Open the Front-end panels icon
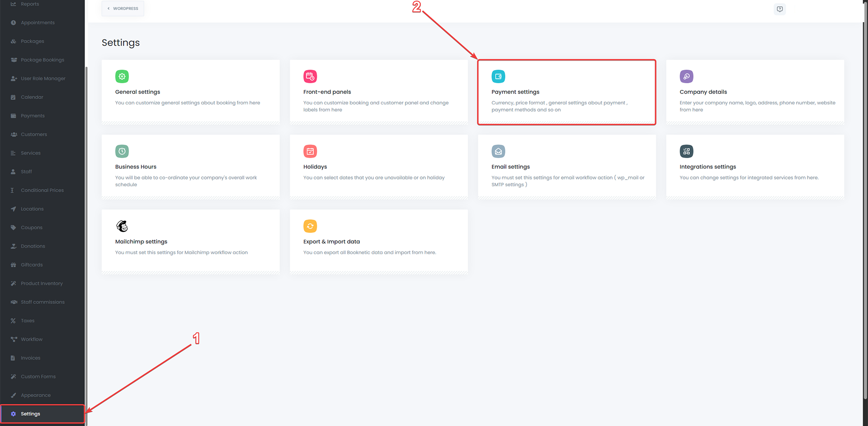The height and width of the screenshot is (426, 868). click(310, 76)
